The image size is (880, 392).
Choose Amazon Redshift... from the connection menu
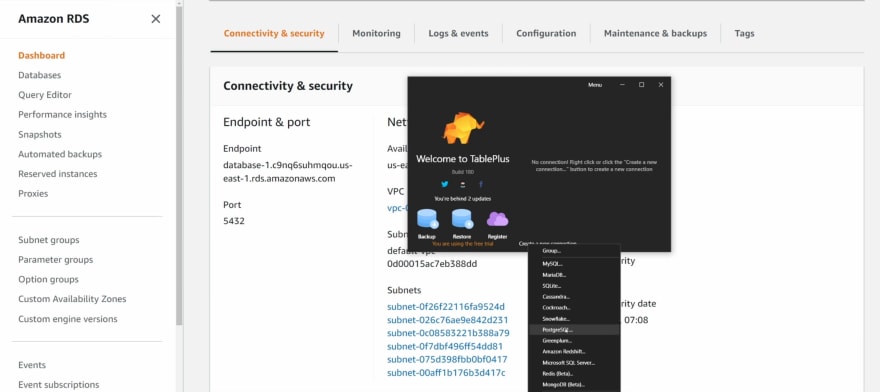pyautogui.click(x=574, y=352)
